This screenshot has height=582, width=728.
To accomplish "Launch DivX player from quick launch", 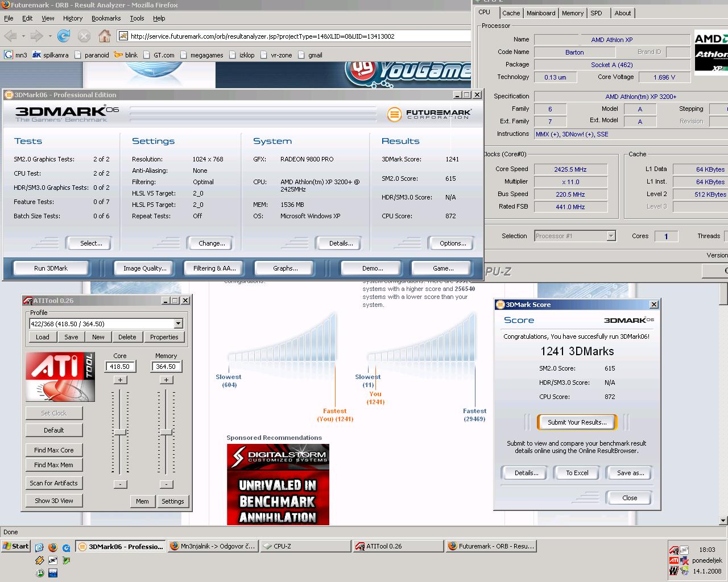I will tap(53, 573).
